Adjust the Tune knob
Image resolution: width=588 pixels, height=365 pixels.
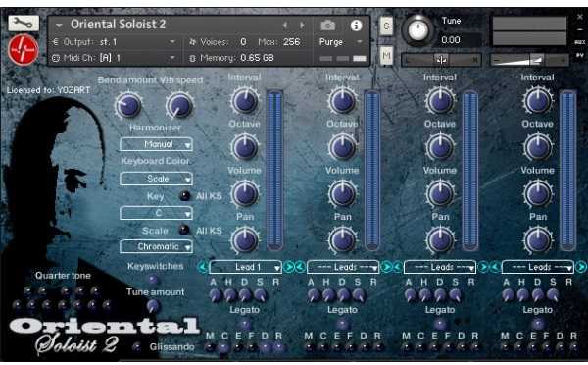[417, 30]
